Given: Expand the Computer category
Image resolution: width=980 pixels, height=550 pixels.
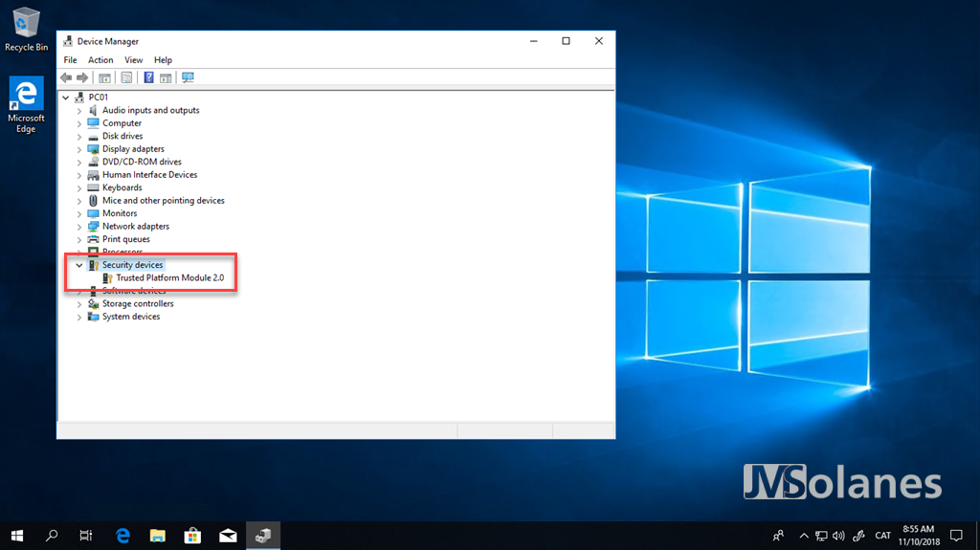Looking at the screenshot, I should pos(79,123).
